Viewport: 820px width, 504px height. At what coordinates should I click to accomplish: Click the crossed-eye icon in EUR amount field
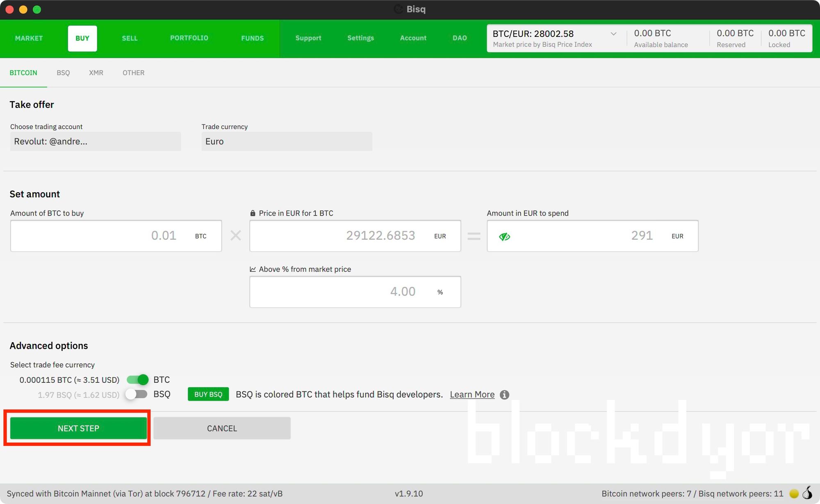504,236
